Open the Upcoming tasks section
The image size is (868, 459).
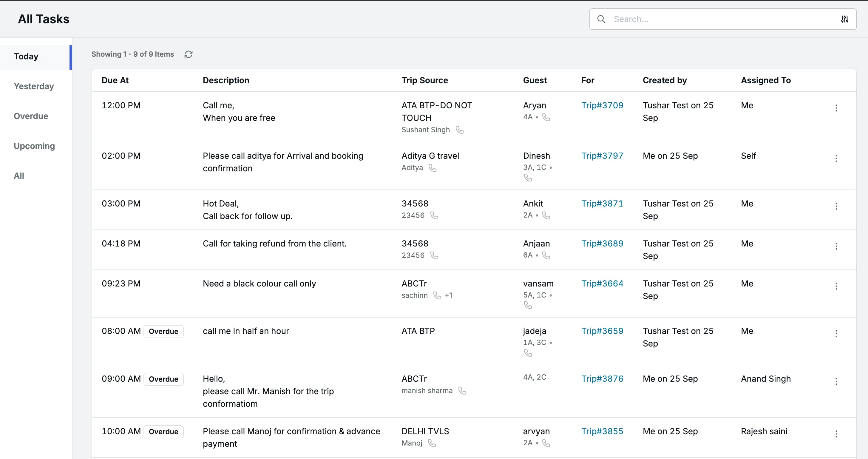click(34, 146)
